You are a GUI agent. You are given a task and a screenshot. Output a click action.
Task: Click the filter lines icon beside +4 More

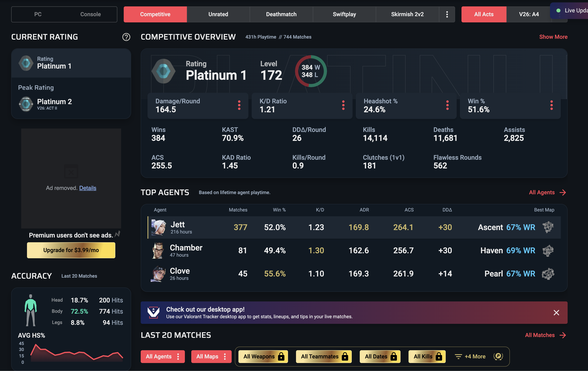pyautogui.click(x=458, y=357)
